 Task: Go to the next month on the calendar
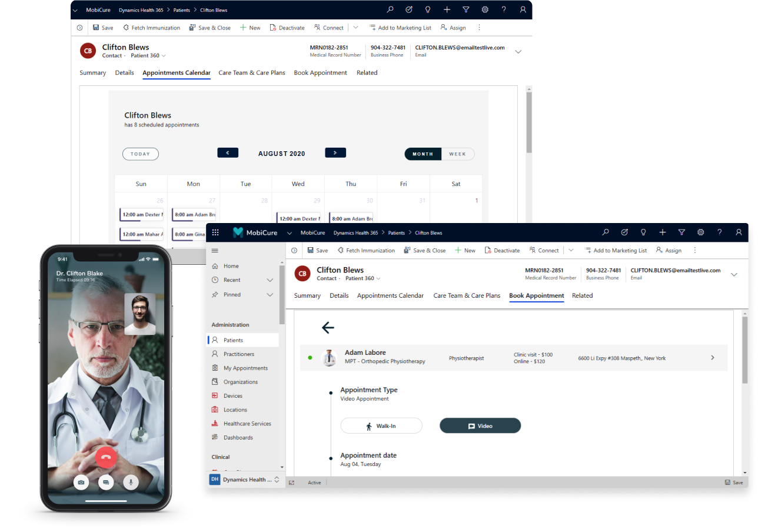[x=335, y=153]
